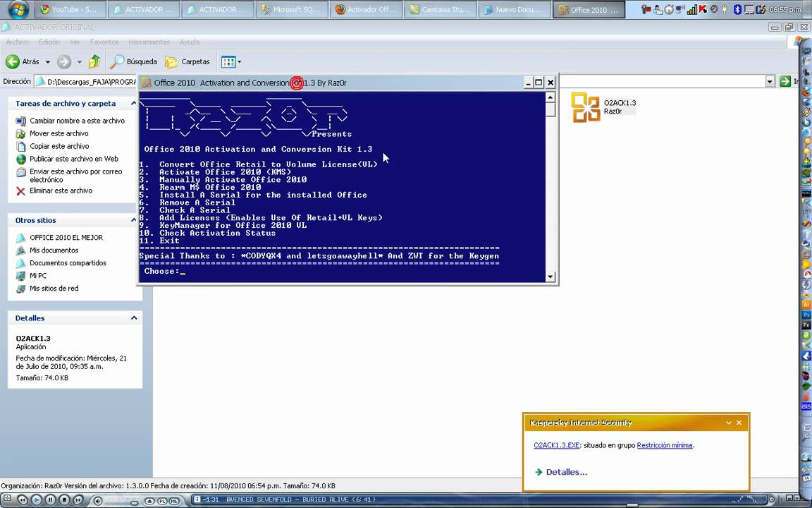Switch to Microsoft SQ... taskbar window
Viewport: 812px width, 508px height.
[292, 9]
